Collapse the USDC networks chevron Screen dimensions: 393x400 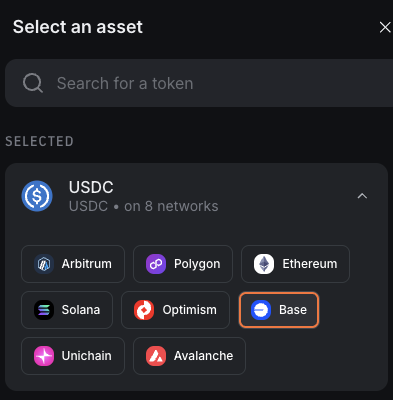(362, 196)
